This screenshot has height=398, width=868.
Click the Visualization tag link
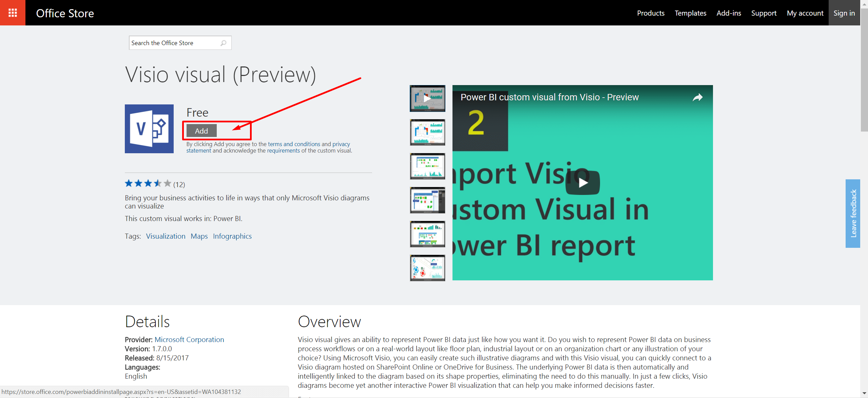(166, 236)
